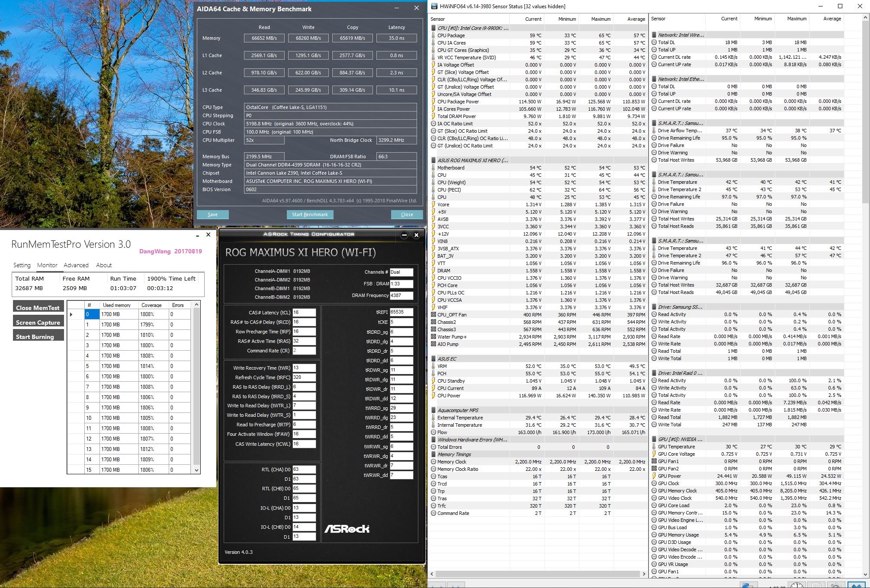
Task: Click the Drive: Samsung SS group icon
Action: point(654,307)
